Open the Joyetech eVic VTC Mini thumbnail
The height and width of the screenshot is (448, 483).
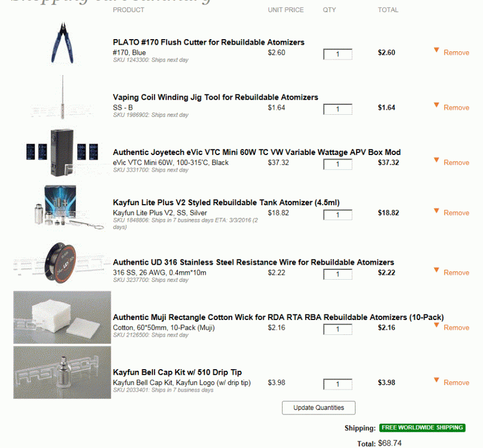click(62, 152)
